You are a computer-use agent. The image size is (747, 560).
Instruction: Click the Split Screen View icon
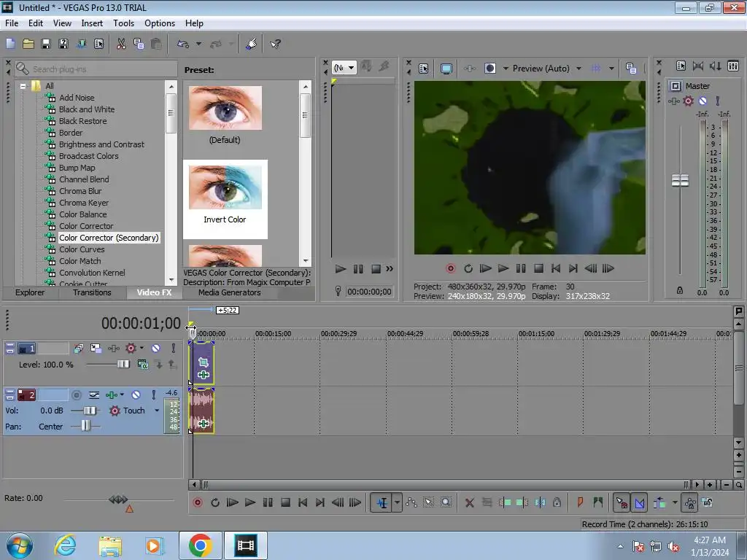(x=490, y=69)
